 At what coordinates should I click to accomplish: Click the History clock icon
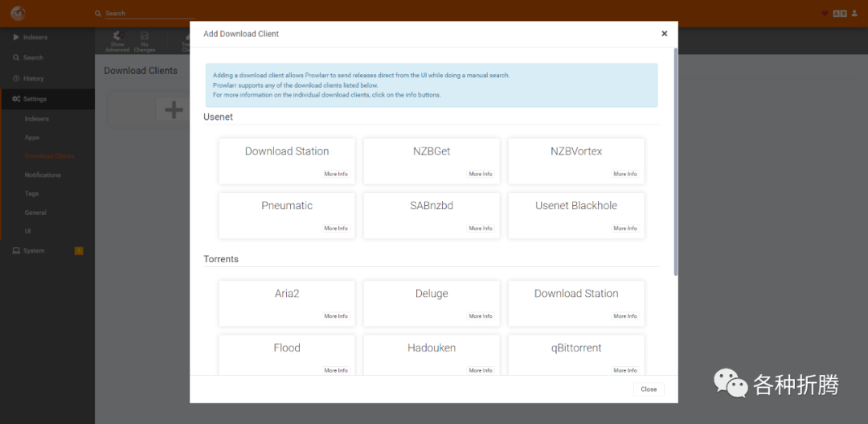point(16,78)
